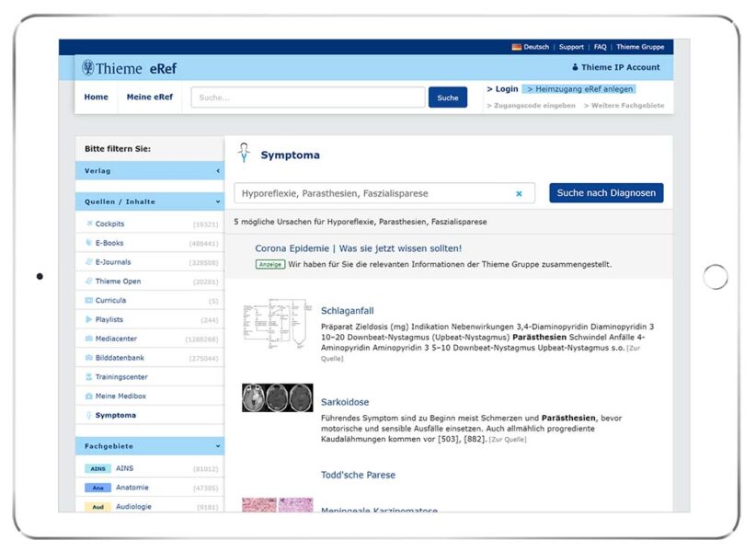Click the German flag language icon
The image size is (756, 552).
(516, 47)
